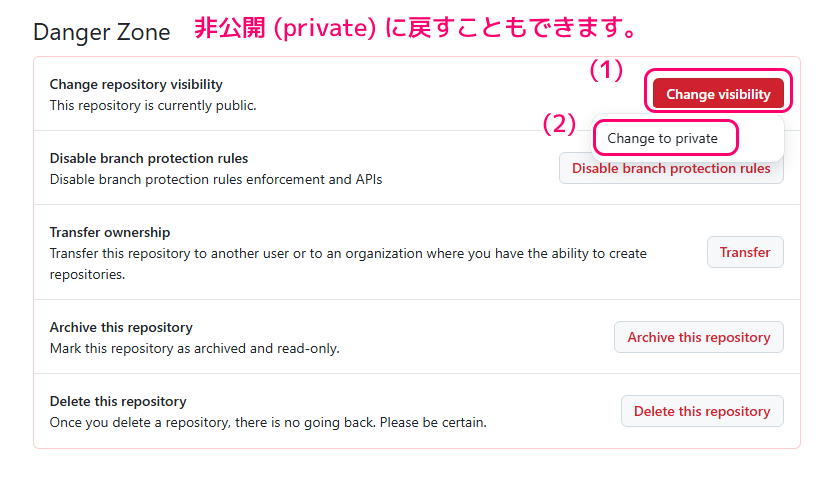Click 'Mark this repository as archived' description
Image resolution: width=830 pixels, height=487 pixels.
pos(195,348)
